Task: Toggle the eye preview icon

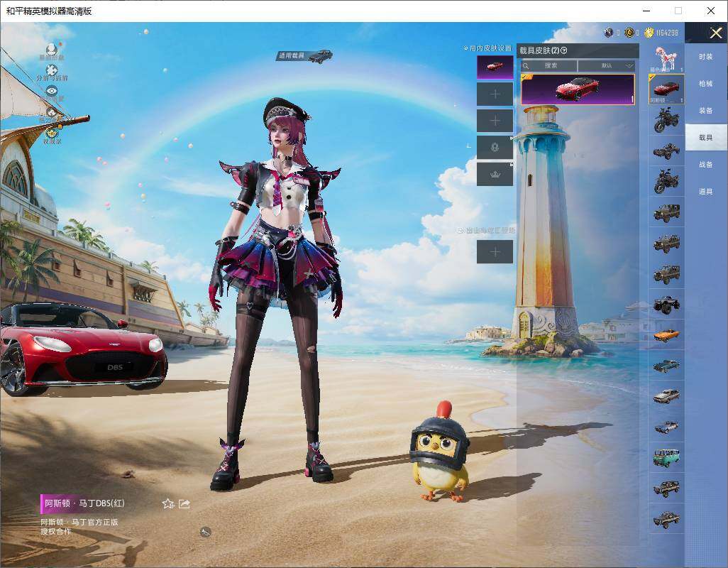Action: click(x=52, y=91)
